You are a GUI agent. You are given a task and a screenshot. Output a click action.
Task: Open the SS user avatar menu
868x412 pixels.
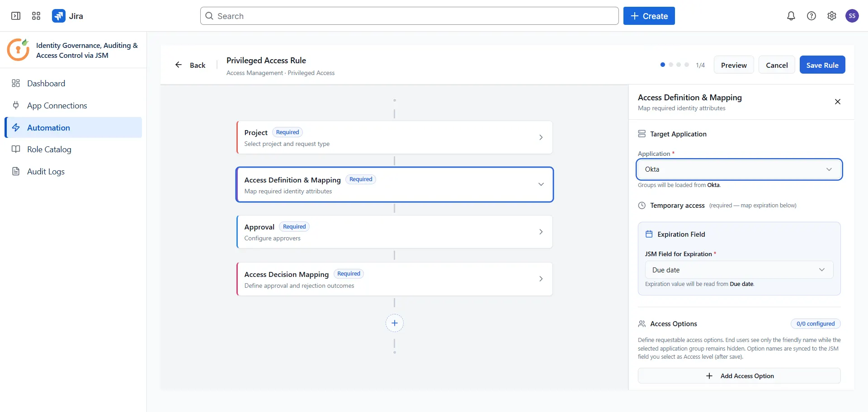tap(852, 16)
